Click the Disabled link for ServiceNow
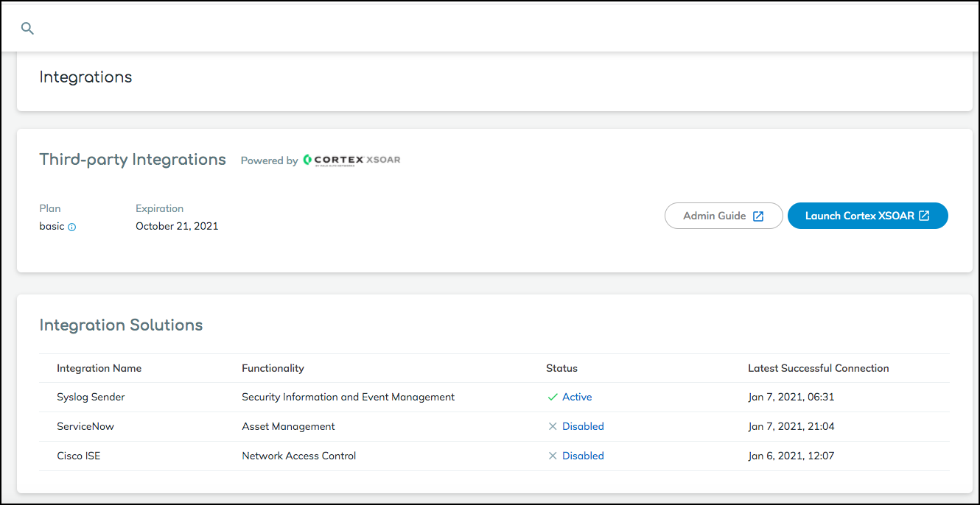The height and width of the screenshot is (505, 980). [x=583, y=426]
